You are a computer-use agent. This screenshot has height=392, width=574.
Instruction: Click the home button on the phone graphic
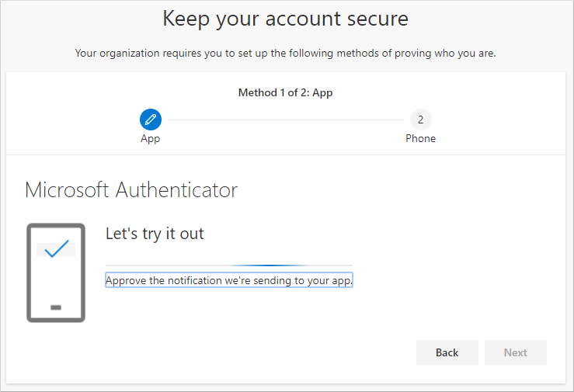pos(56,307)
